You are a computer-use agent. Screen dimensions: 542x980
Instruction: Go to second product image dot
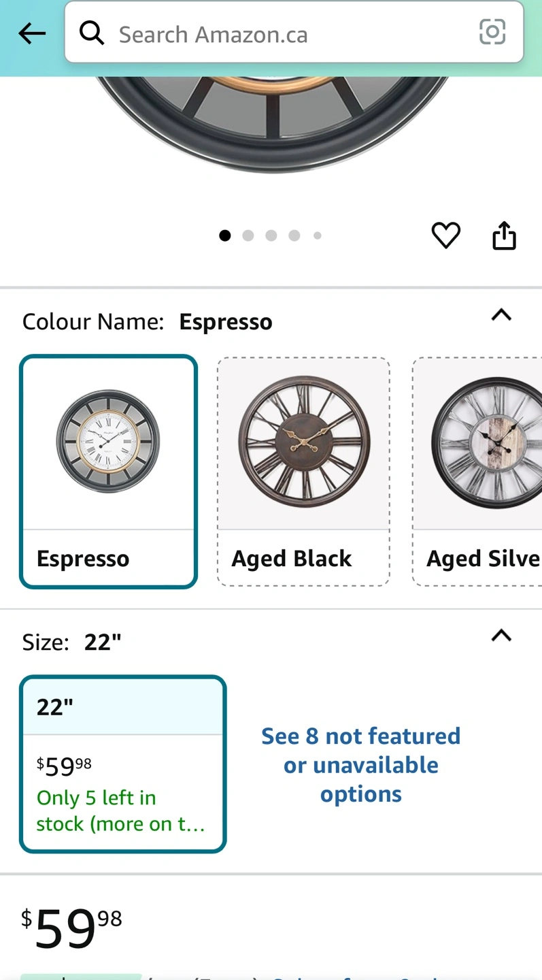[248, 235]
